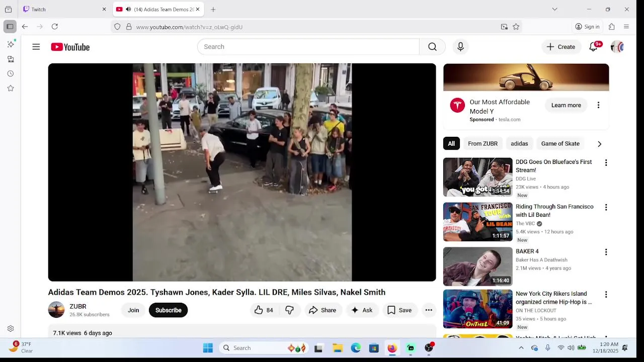Save video to playlist

pyautogui.click(x=399, y=310)
